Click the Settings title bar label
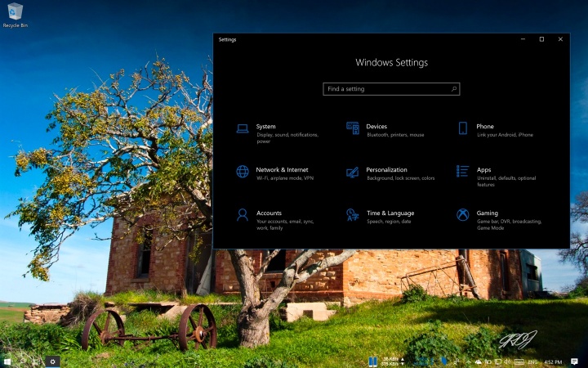588x368 pixels. pyautogui.click(x=227, y=39)
